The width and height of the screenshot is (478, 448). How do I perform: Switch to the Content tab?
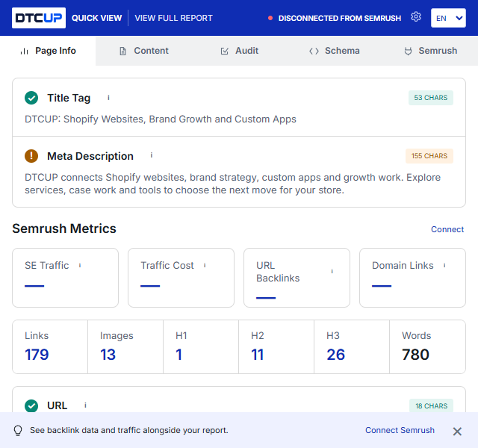tap(143, 51)
